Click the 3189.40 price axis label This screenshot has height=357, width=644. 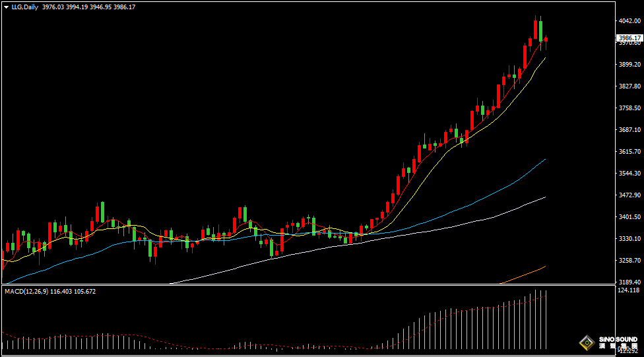629,282
